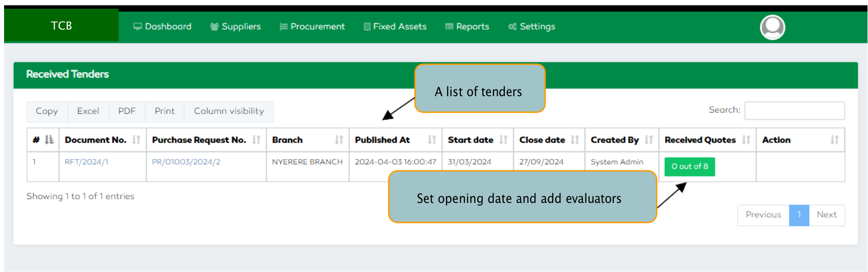Viewport: 868px width, 272px height.
Task: Go to Next page
Action: click(x=827, y=215)
